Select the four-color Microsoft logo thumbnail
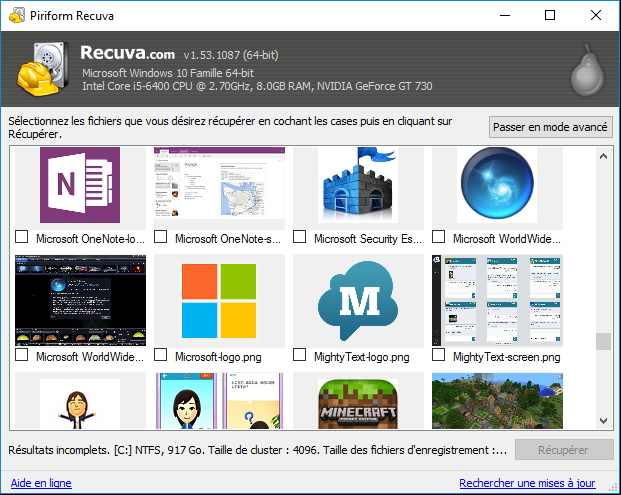The width and height of the screenshot is (621, 495). pos(219,301)
